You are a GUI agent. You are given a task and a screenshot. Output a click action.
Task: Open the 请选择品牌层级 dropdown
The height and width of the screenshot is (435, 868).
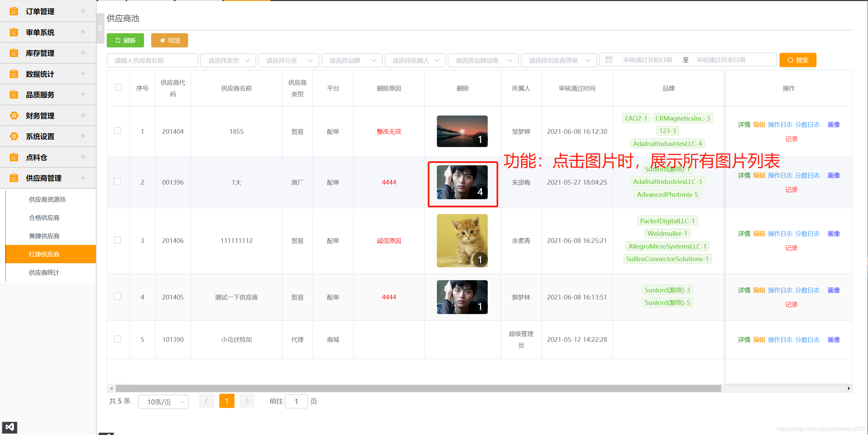tap(483, 60)
